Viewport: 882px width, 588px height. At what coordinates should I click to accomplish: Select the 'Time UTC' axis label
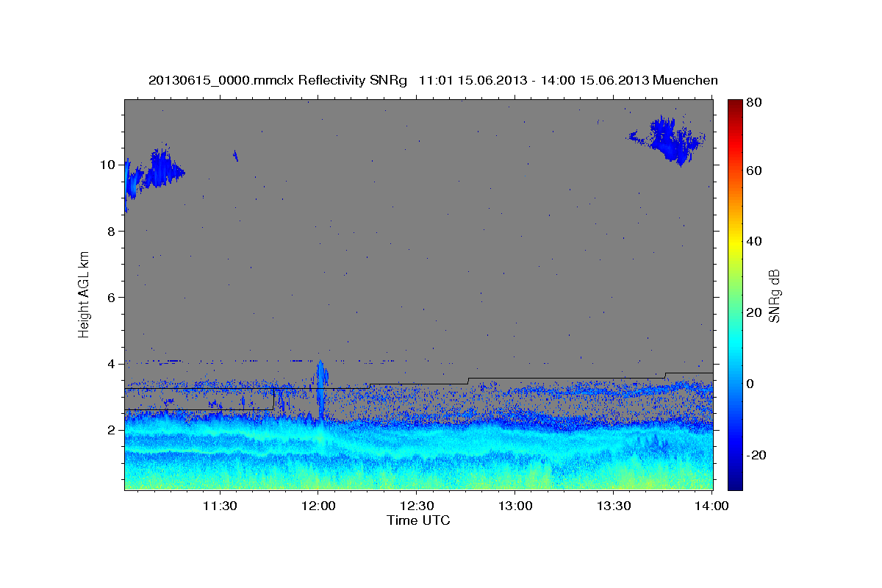pos(418,520)
